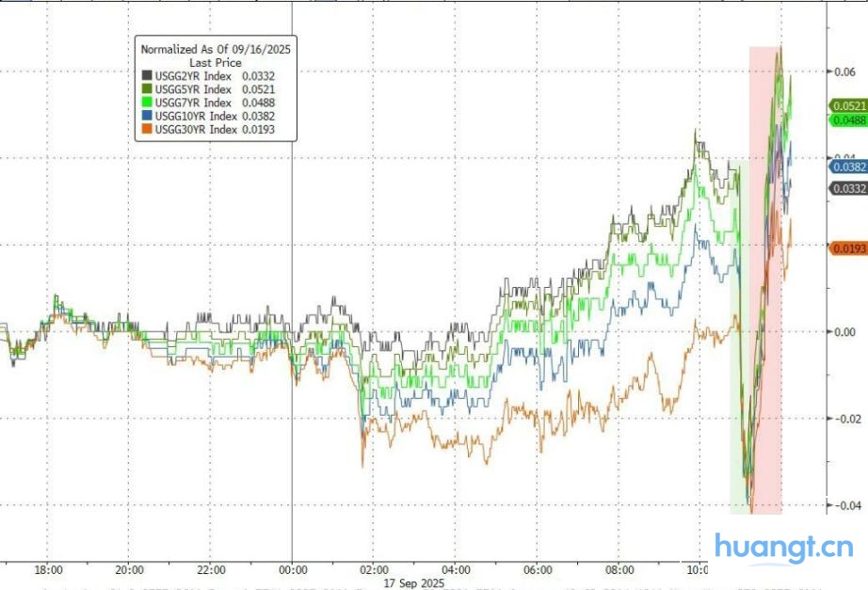
Task: Select the 0.0521 green price tag
Action: [847, 106]
